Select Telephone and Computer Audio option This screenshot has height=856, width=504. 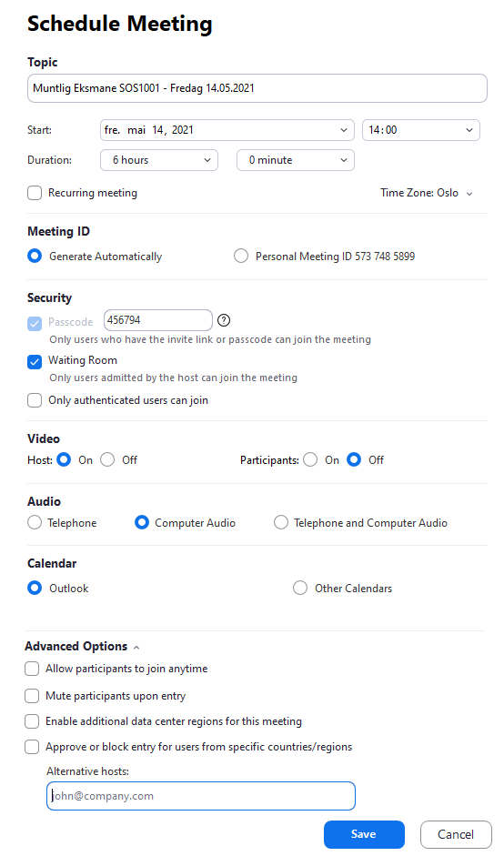(x=281, y=522)
